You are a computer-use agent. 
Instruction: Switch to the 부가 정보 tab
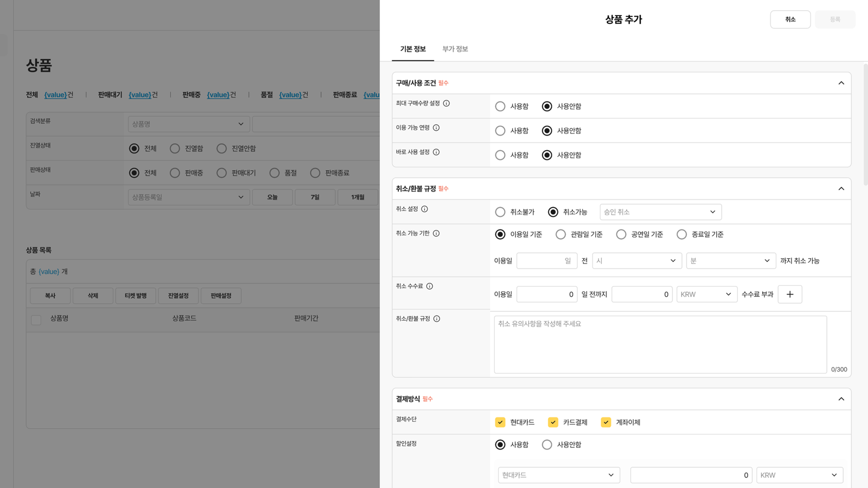(x=455, y=49)
